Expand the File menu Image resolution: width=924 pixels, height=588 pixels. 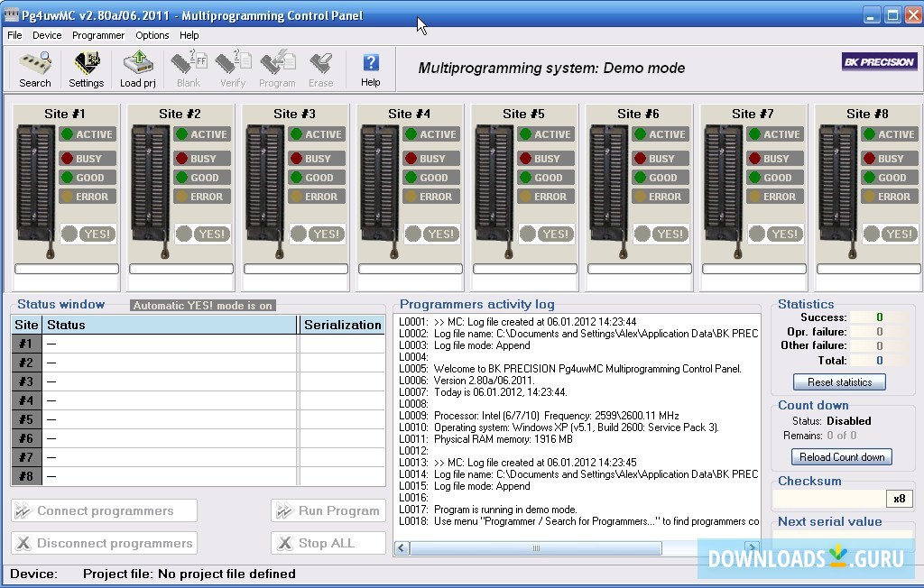click(x=14, y=35)
